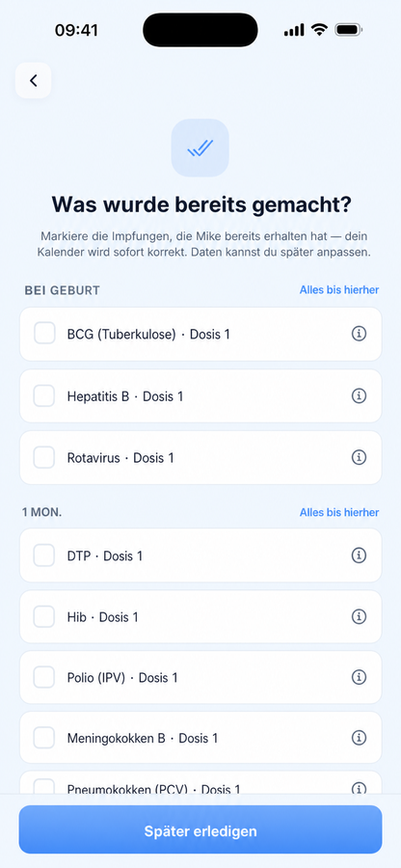Mark Meningokokken B checkbox
The image size is (401, 868).
[44, 738]
